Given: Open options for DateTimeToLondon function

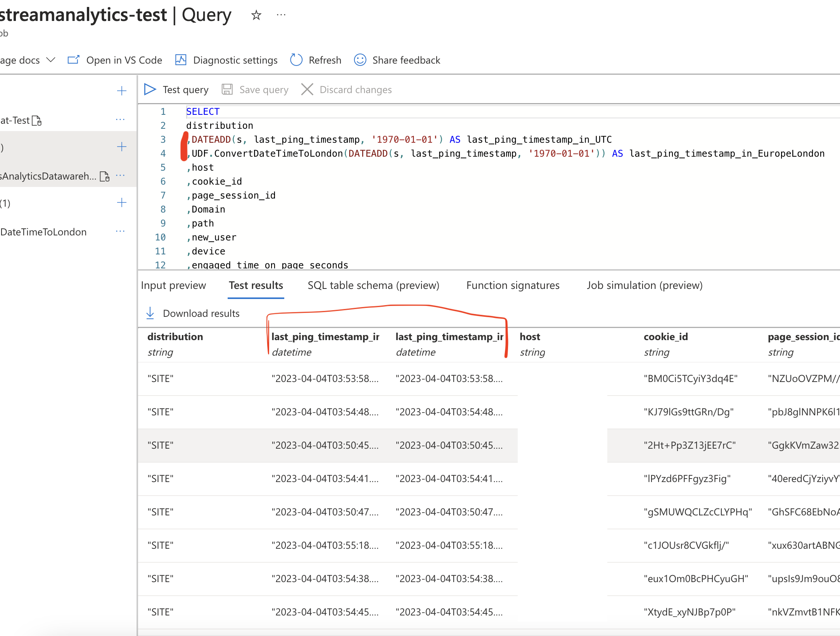Looking at the screenshot, I should (x=120, y=232).
